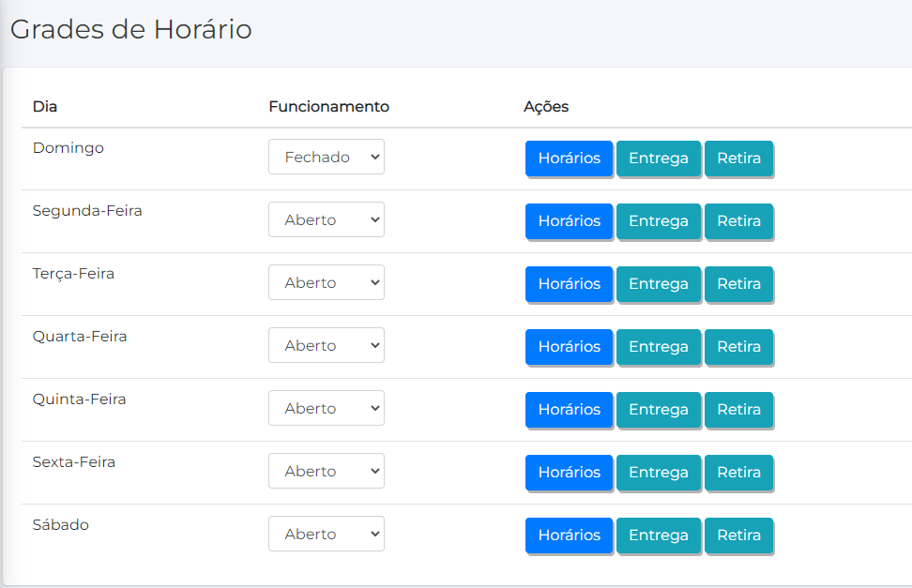Viewport: 912px width, 588px height.
Task: Open Horários for Sábado
Action: [569, 535]
